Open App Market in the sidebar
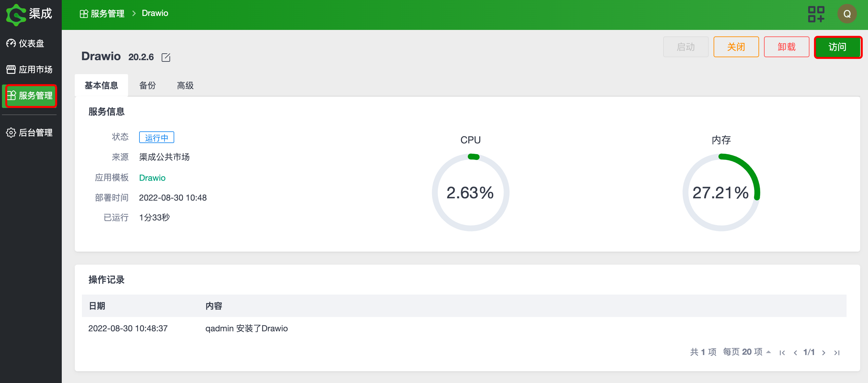The image size is (868, 383). point(29,69)
